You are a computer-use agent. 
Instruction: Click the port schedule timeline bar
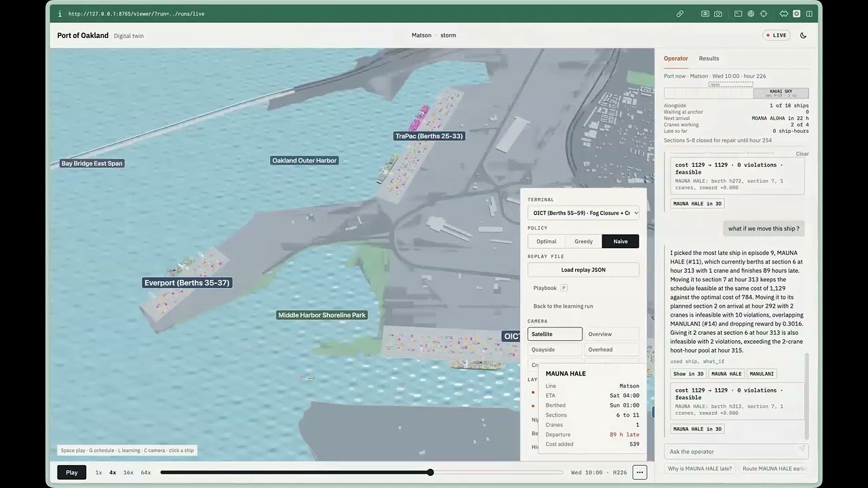[736, 93]
